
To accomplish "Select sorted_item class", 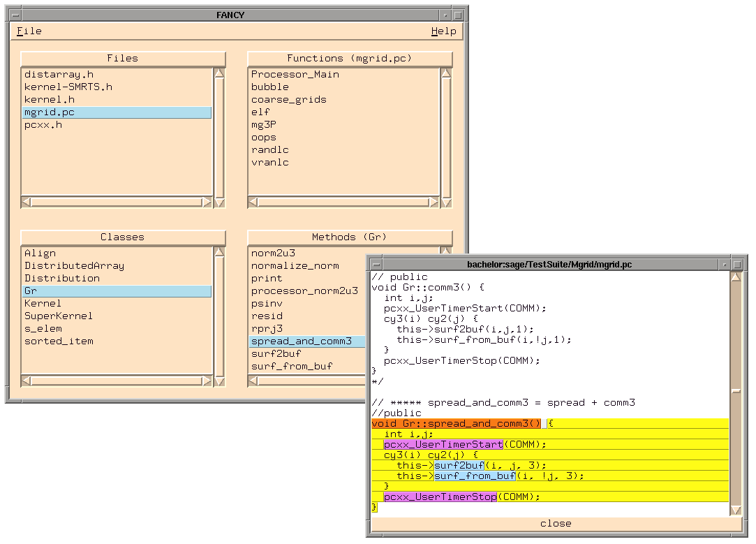I will (117, 341).
